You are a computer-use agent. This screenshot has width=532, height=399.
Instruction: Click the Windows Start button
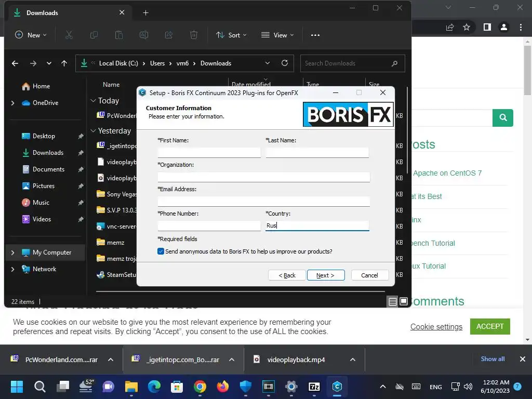pyautogui.click(x=17, y=387)
